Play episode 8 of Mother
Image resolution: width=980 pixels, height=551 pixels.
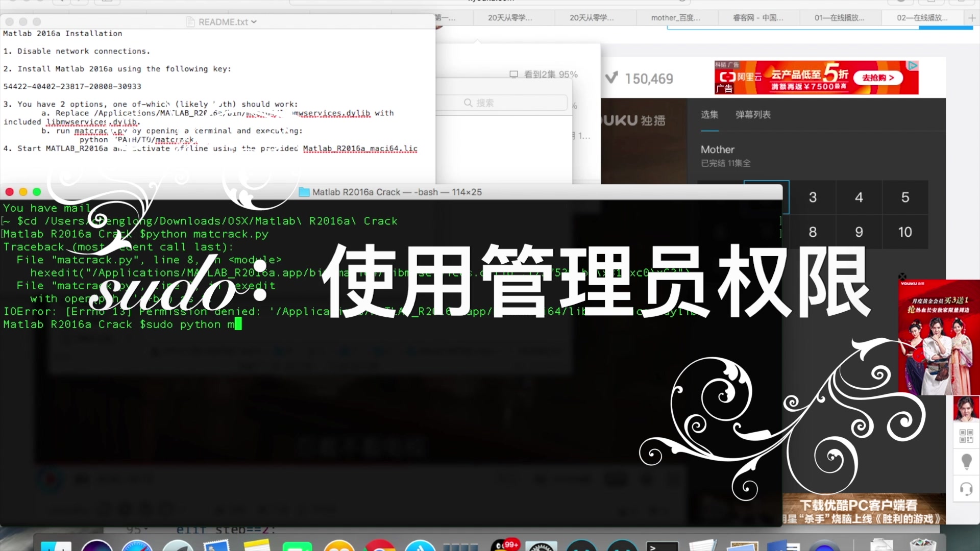(x=813, y=232)
